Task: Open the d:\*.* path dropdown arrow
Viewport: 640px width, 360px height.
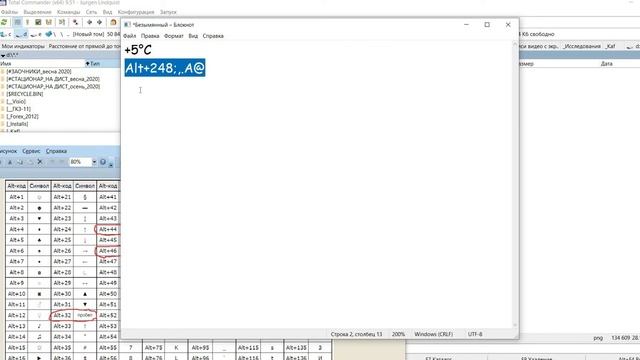Action: [x=3, y=55]
